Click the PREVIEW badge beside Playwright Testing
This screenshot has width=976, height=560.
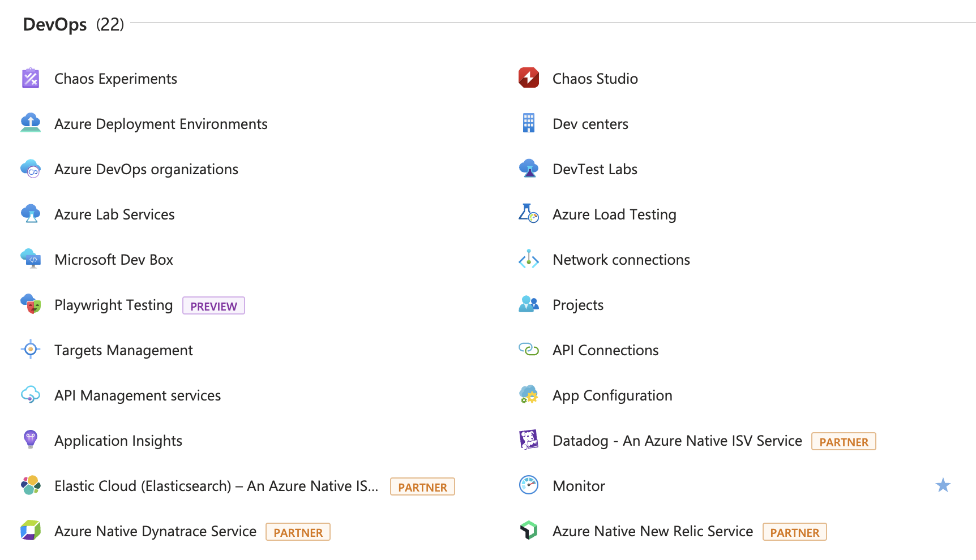tap(213, 305)
